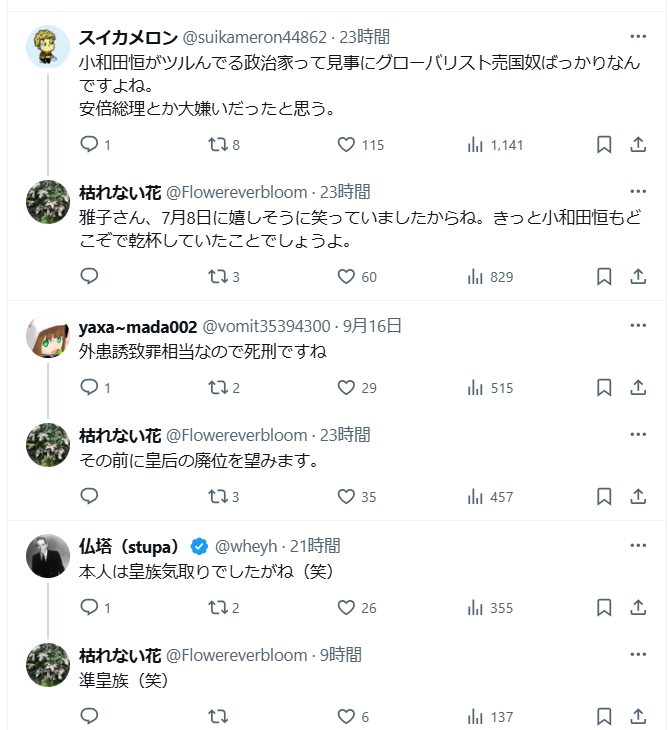This screenshot has width=668, height=730.
Task: Share the 準皇族（笑）reply
Action: pyautogui.click(x=638, y=716)
